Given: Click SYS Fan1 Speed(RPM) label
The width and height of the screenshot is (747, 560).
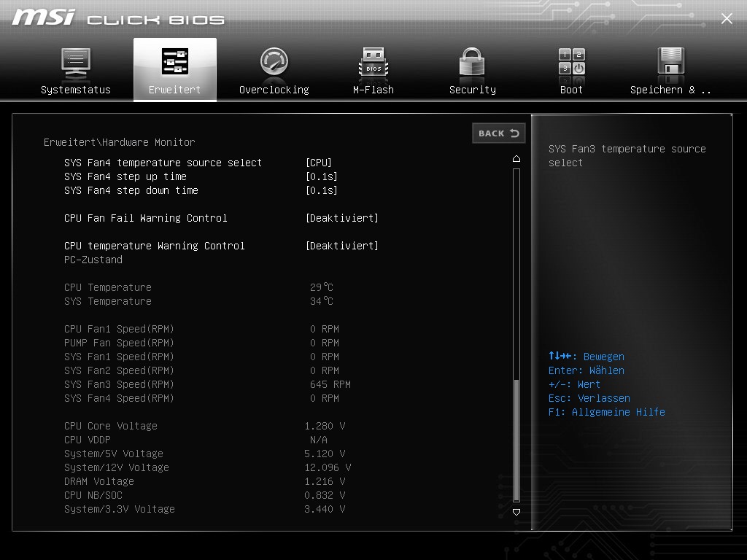Looking at the screenshot, I should point(119,357).
